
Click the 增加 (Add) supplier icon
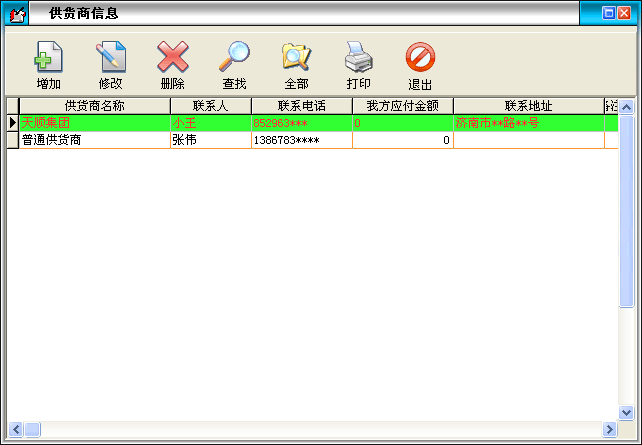click(x=48, y=58)
